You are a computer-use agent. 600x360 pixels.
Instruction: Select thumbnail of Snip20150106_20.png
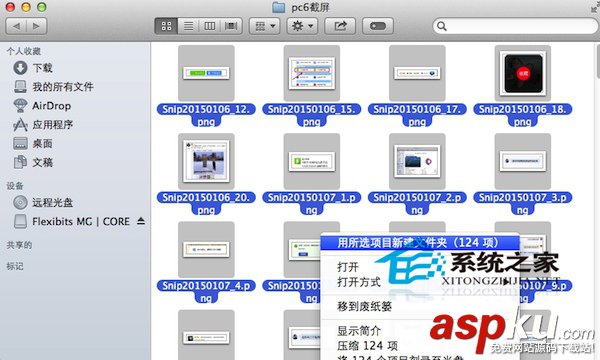pos(206,161)
